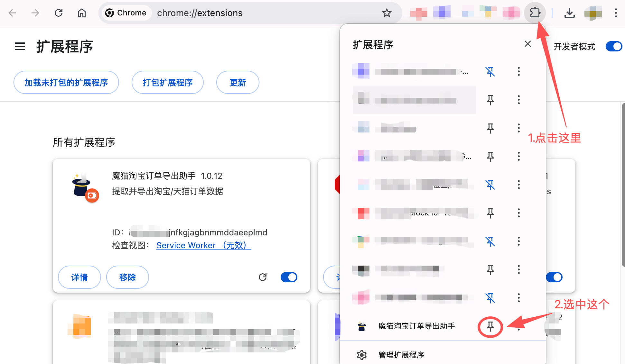Disable the 魔猫淘宝订单导出助手 extension toggle
Viewport: 625px width, 364px height.
pos(289,277)
